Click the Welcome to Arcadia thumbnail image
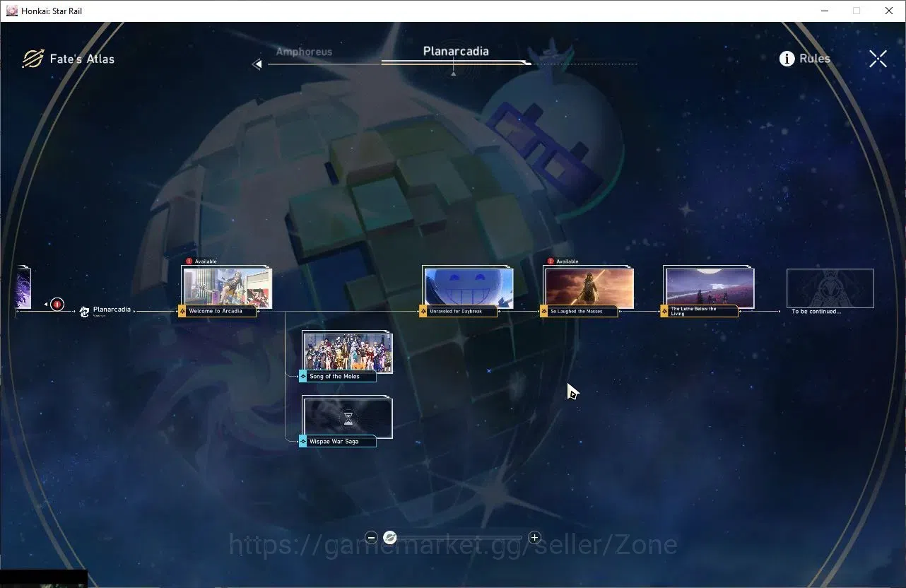 tap(227, 287)
